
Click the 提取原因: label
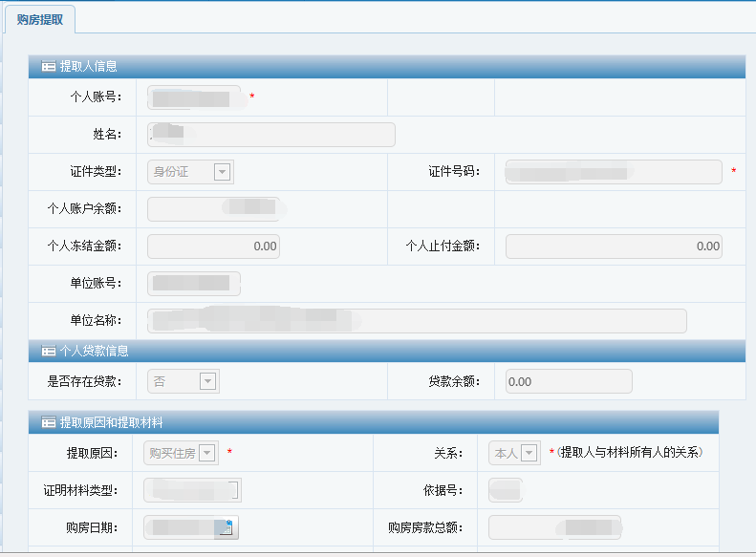[x=92, y=453]
